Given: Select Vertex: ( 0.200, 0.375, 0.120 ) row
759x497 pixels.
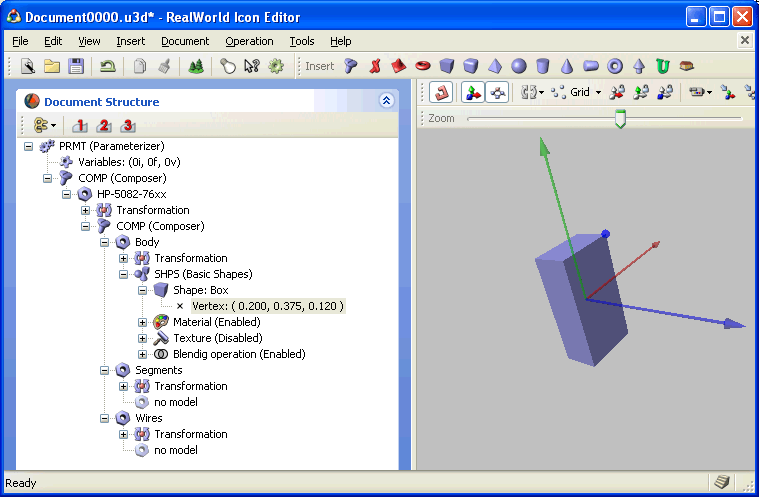Looking at the screenshot, I should click(268, 306).
